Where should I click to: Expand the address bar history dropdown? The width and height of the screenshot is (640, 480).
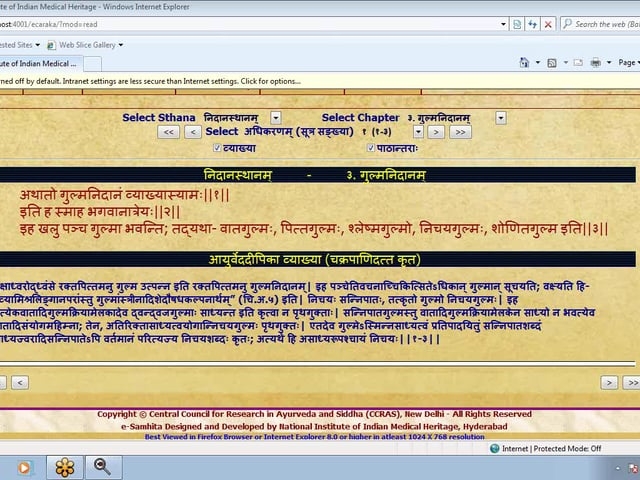503,24
